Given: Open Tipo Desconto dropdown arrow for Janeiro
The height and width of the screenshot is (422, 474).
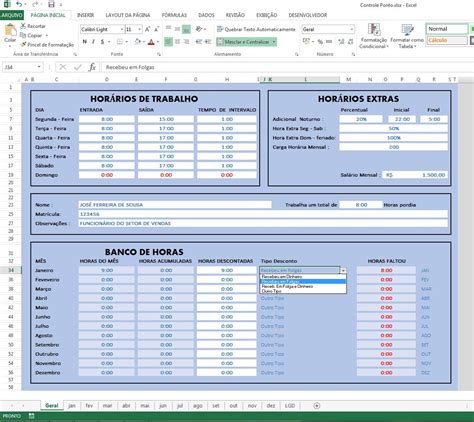Looking at the screenshot, I should [343, 270].
